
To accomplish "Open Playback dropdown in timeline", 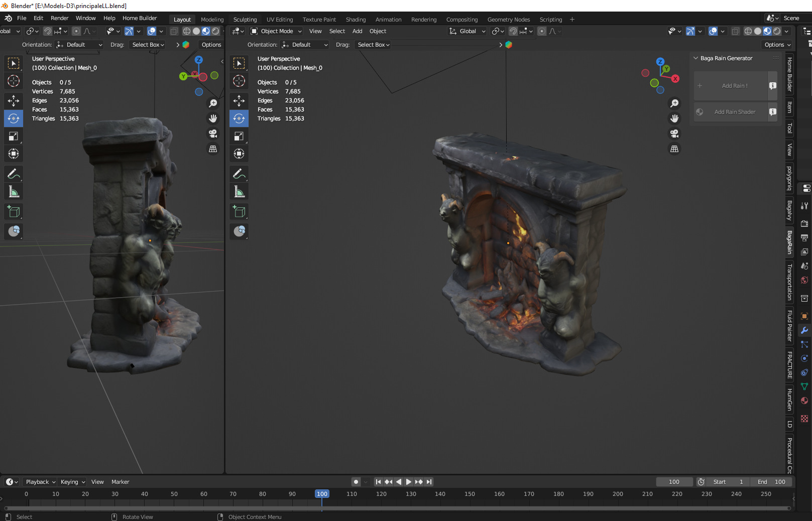I will click(41, 482).
